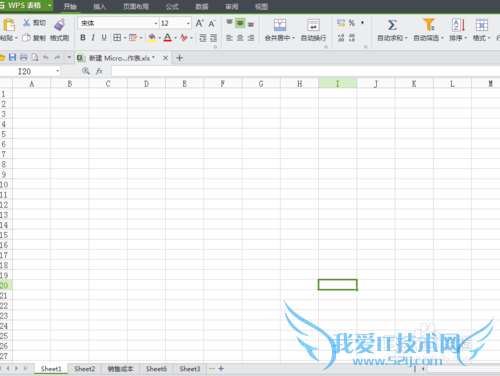Toggle bold formatting
500x376 pixels.
click(x=83, y=38)
